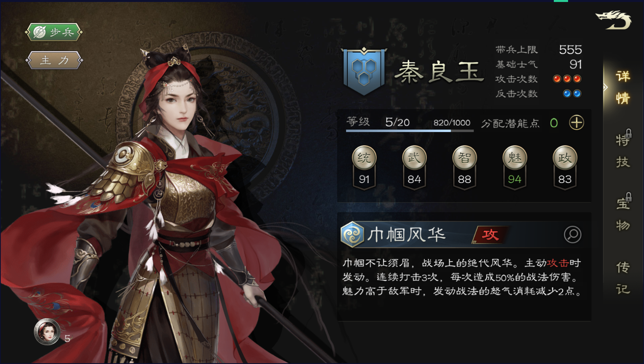The image size is (644, 364).
Task: Click the dragon back icon
Action: [x=614, y=20]
